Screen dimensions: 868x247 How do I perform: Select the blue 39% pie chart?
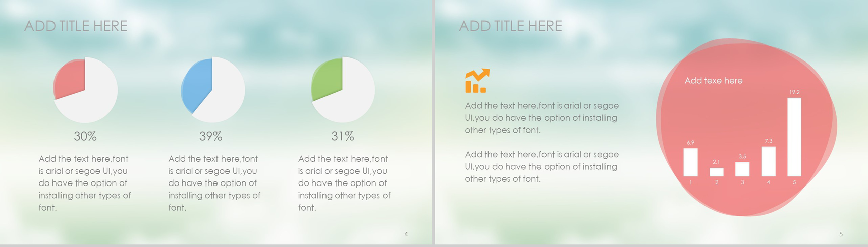click(212, 90)
